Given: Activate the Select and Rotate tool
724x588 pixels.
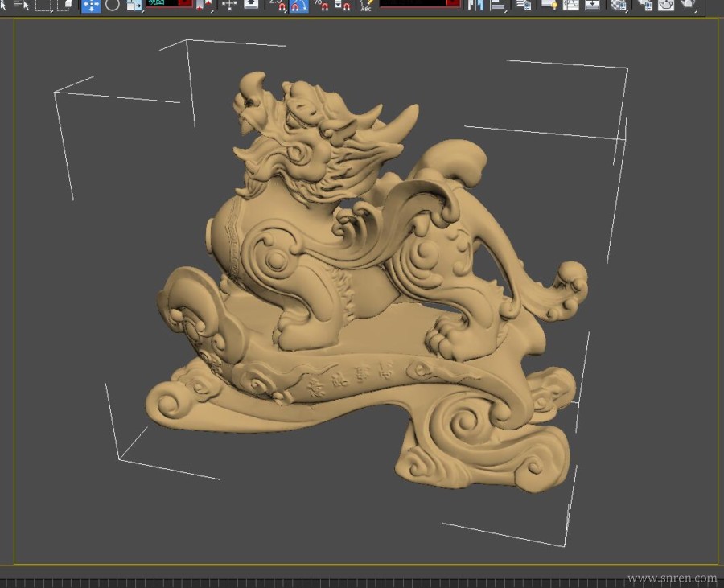Looking at the screenshot, I should click(x=113, y=5).
